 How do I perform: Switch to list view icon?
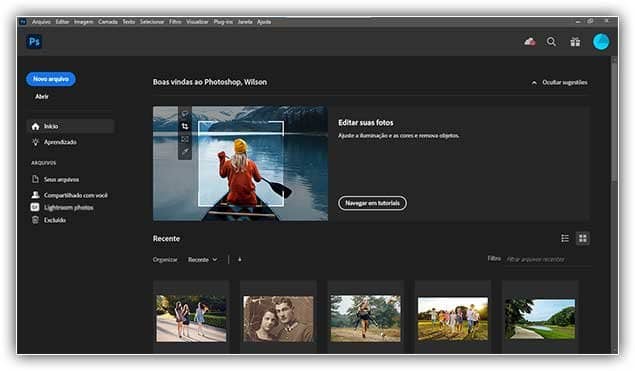(565, 238)
